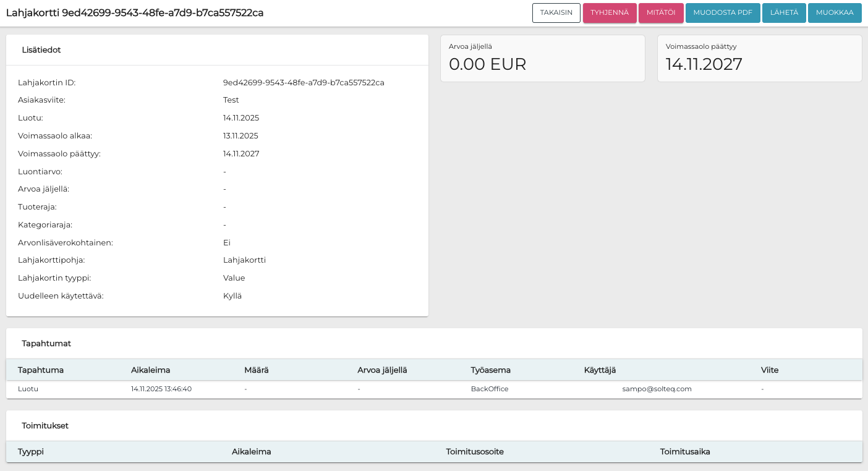Click the TAKAISIN back button
868x471 pixels.
pos(556,13)
